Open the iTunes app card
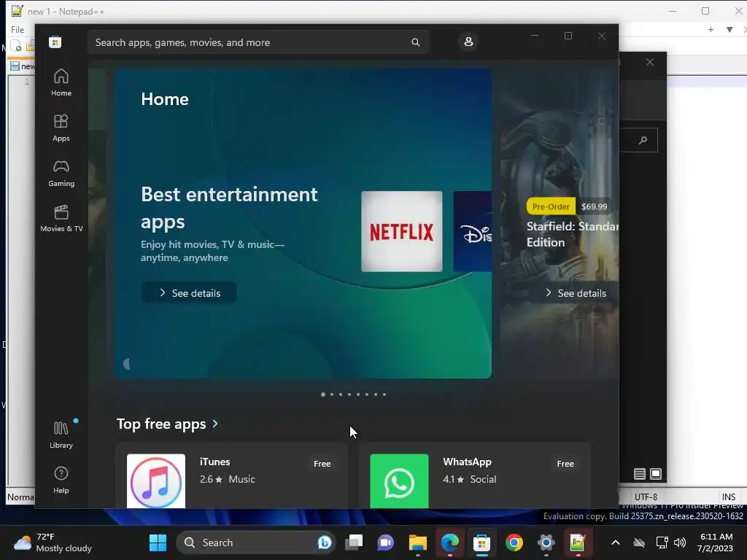747x560 pixels. (231, 476)
